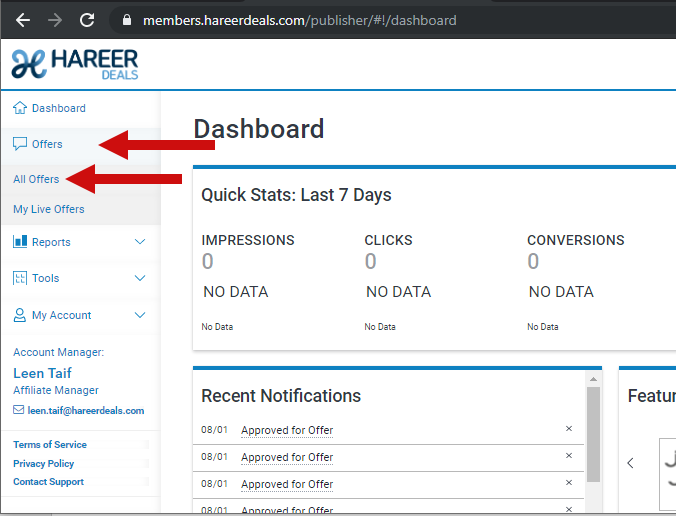Click the Offers speech bubble icon

point(20,144)
